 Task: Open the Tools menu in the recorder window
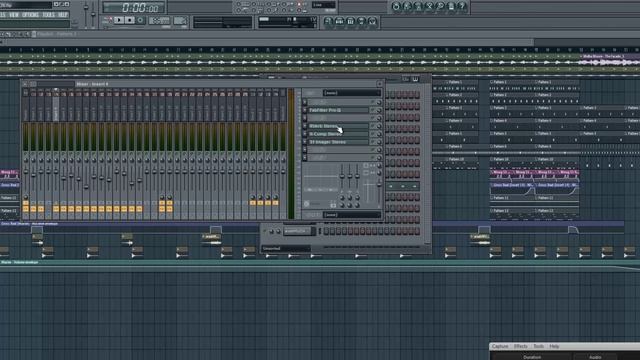click(x=539, y=346)
